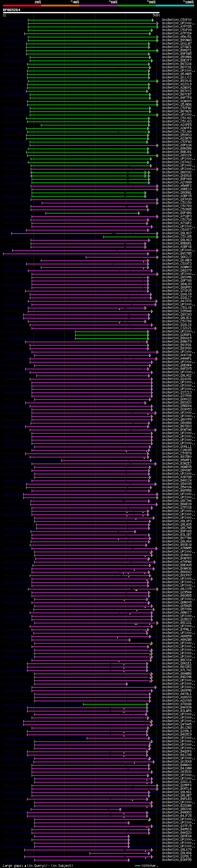
Task: Open the UniRef100_A9P1U4 hit
Action: [177, 145]
